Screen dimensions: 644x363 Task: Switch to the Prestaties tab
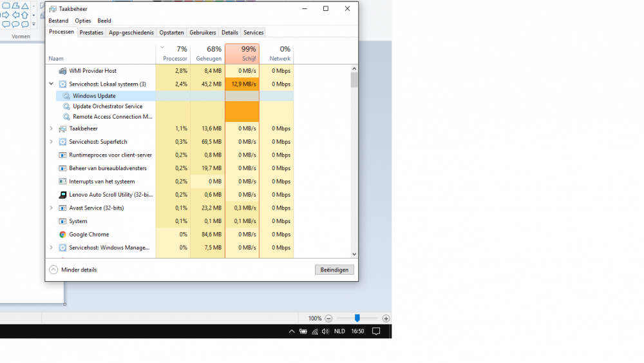(91, 32)
